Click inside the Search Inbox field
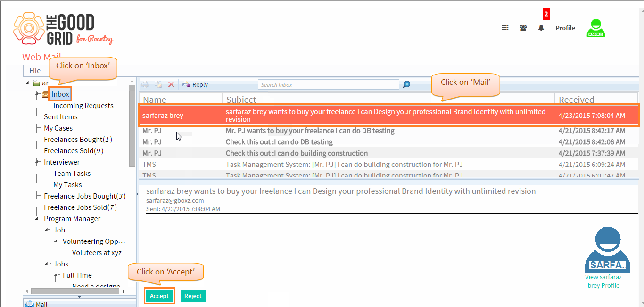Image resolution: width=644 pixels, height=307 pixels. click(329, 84)
